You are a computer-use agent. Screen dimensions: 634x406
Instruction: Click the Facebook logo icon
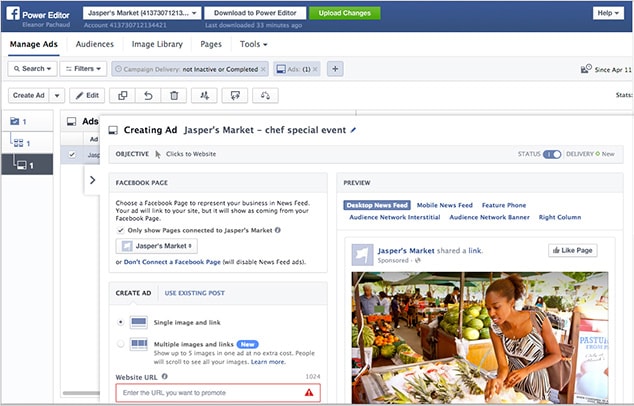(13, 13)
